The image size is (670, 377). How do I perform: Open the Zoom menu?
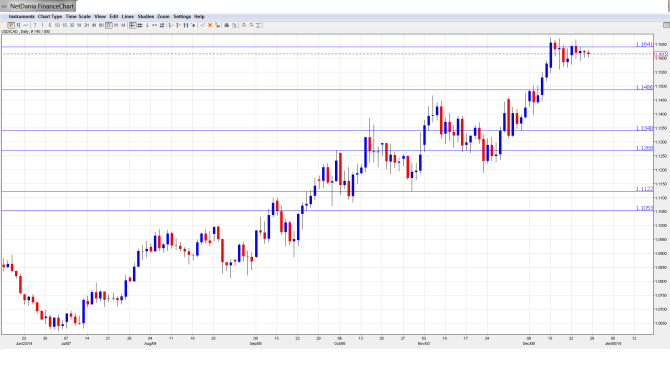164,17
